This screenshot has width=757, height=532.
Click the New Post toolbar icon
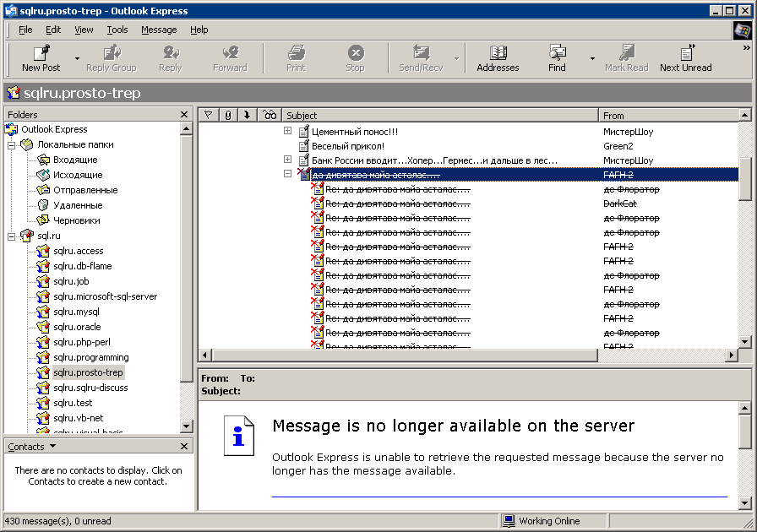[x=41, y=53]
